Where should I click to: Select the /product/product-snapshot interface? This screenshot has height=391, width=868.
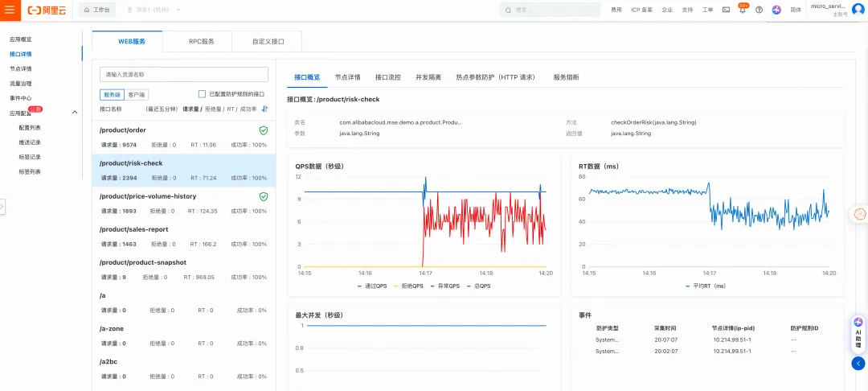pyautogui.click(x=184, y=270)
